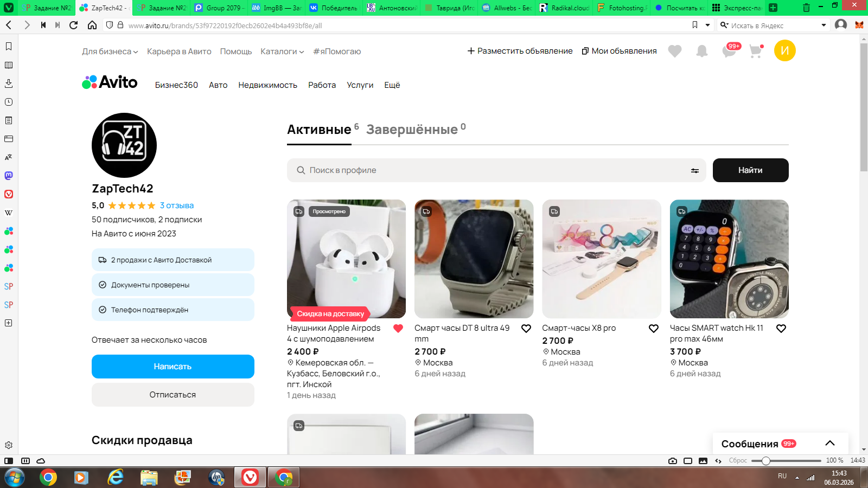Add Hk 11 pro max watch to favorites
Viewport: 868px width, 488px height.
pyautogui.click(x=781, y=329)
